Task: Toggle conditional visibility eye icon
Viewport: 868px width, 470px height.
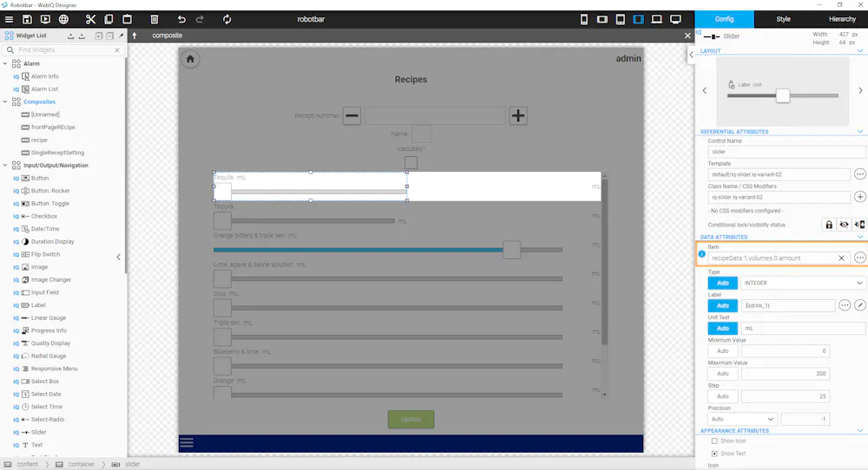Action: coord(844,225)
